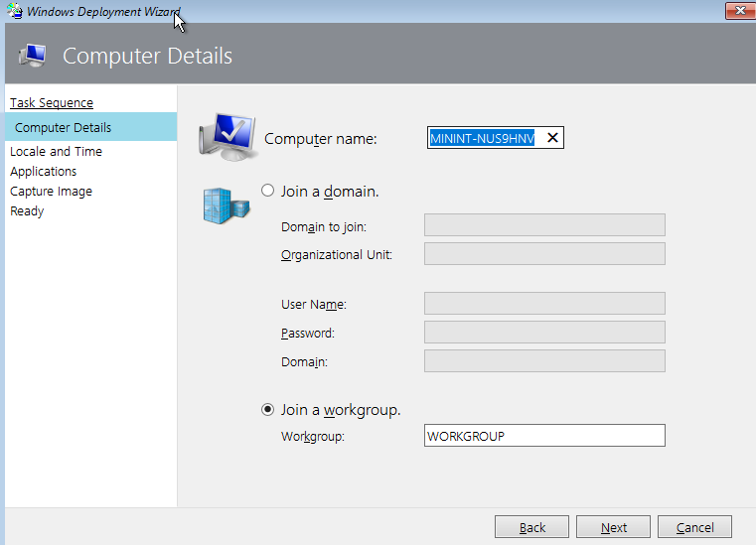Screen dimensions: 756x545
Task: Clear the computer name with the X icon
Action: [552, 138]
